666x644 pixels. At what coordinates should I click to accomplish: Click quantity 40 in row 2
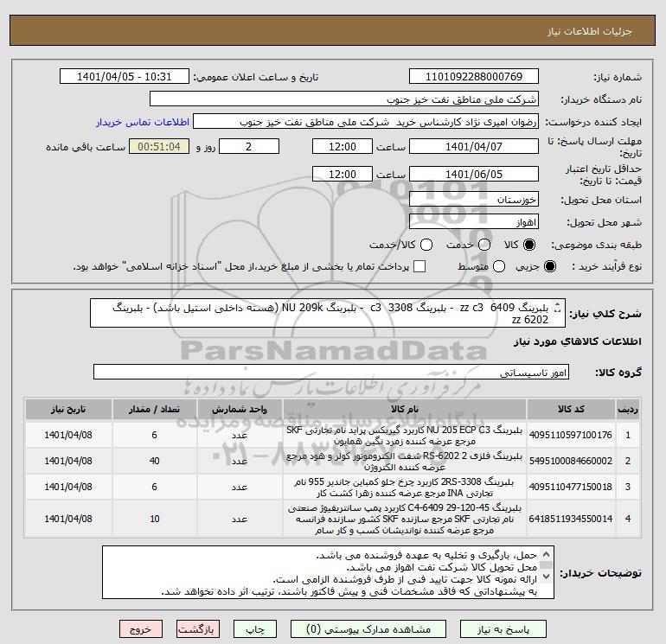click(154, 461)
